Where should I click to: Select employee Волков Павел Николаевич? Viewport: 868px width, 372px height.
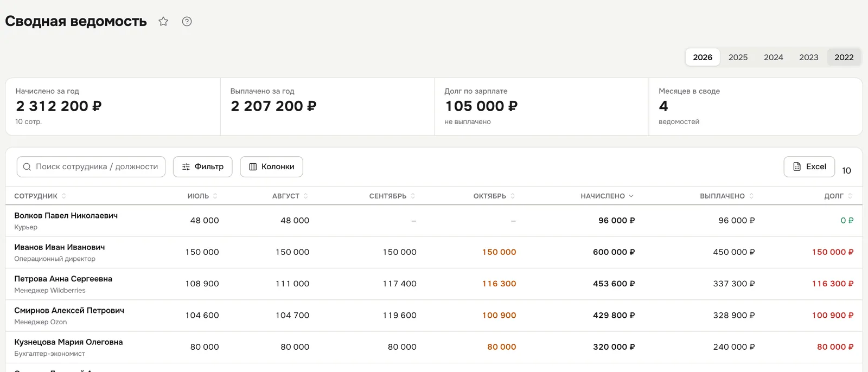pos(66,216)
